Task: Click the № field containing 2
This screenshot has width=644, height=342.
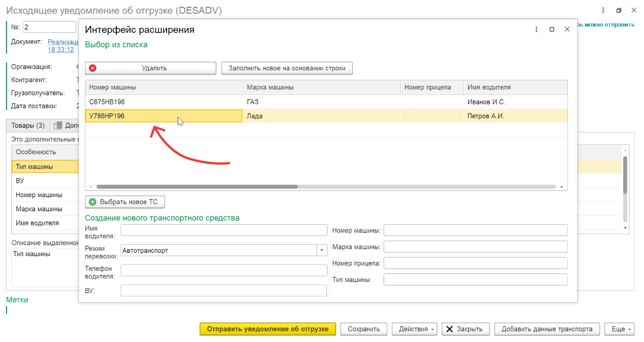Action: (49, 27)
